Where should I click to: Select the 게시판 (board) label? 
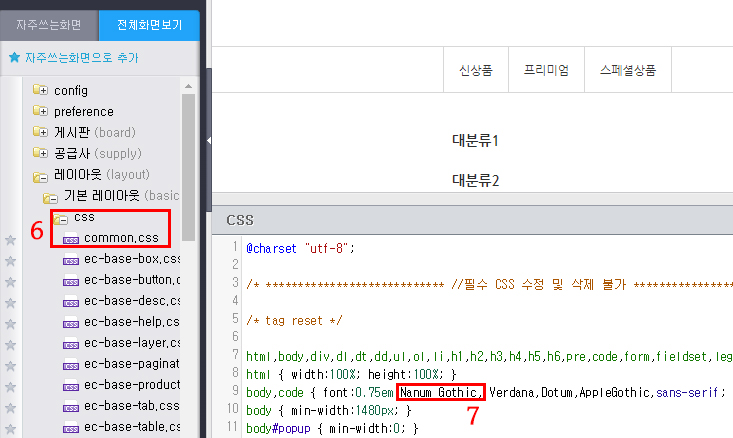[95, 132]
